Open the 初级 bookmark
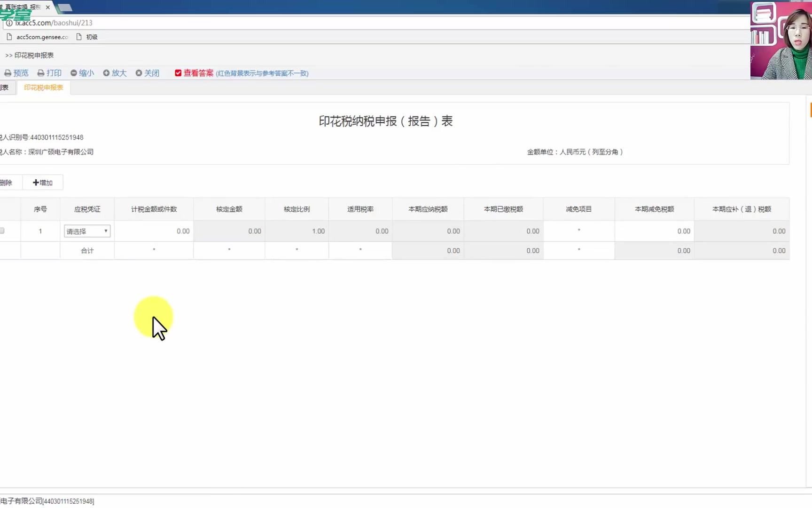812x508 pixels. point(87,37)
